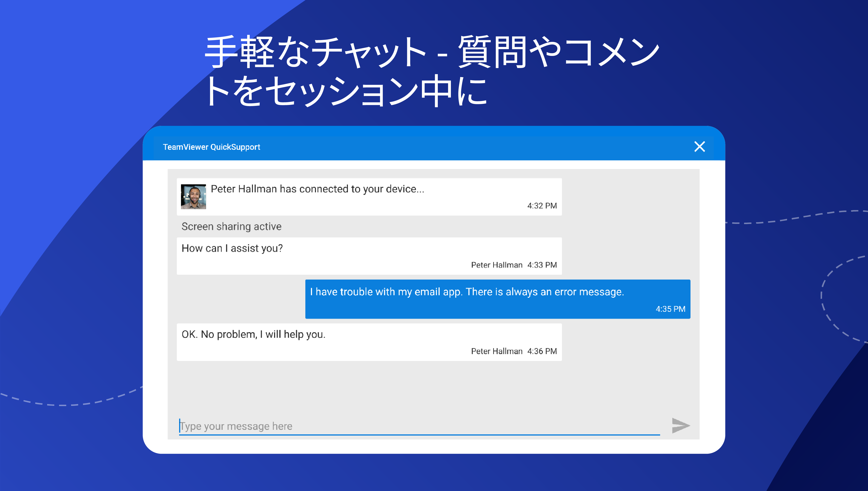
Task: Close the TeamViewer QuickSupport chat window
Action: tap(699, 147)
